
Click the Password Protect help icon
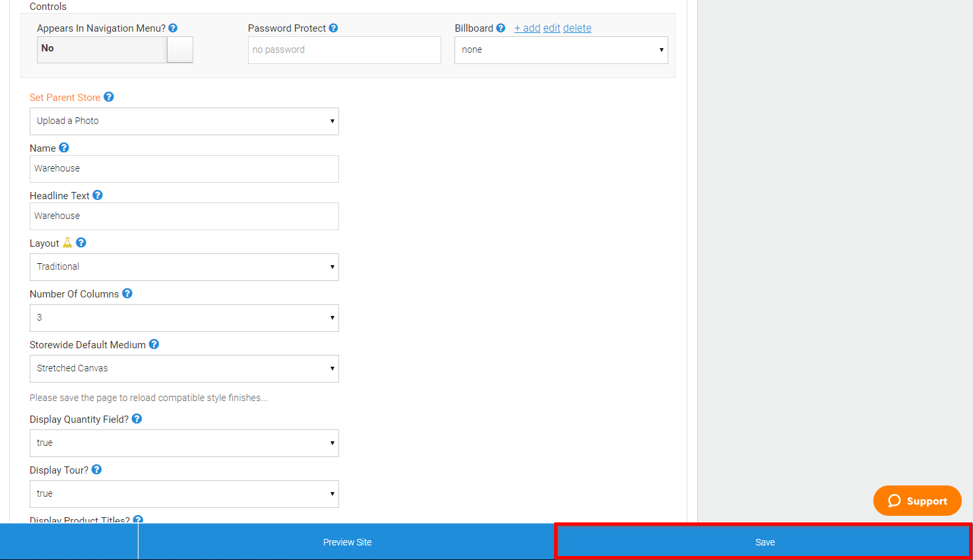[x=334, y=28]
